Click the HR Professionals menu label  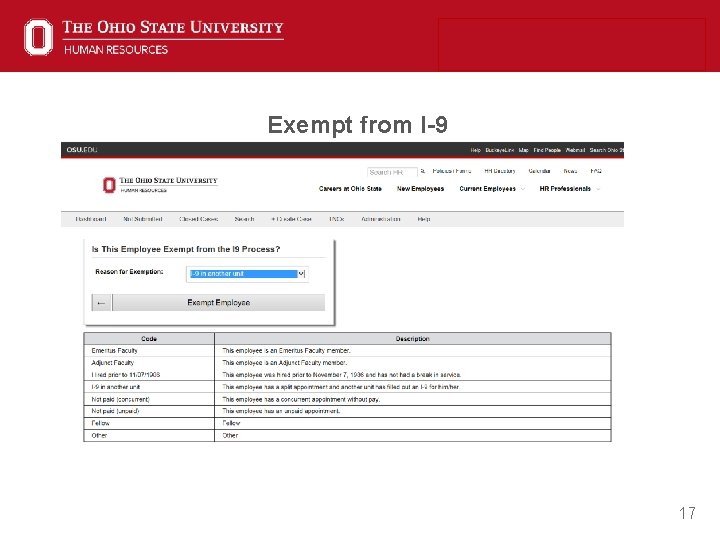(x=565, y=189)
